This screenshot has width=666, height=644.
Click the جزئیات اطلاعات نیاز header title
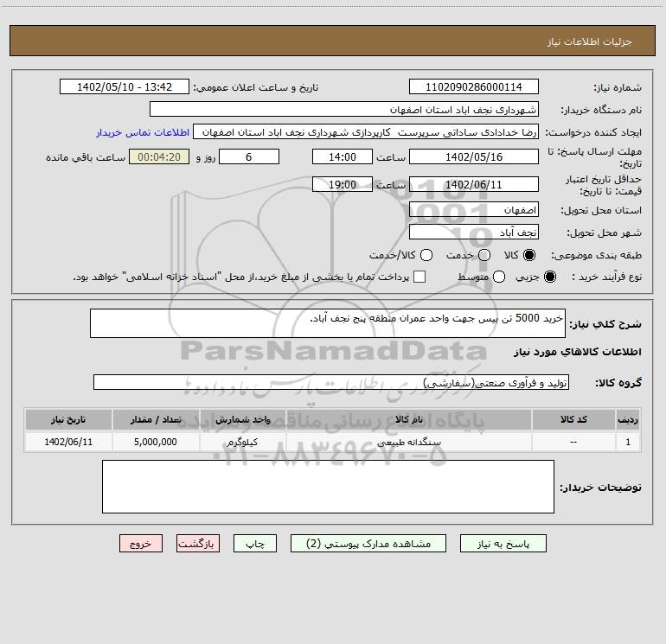click(590, 41)
